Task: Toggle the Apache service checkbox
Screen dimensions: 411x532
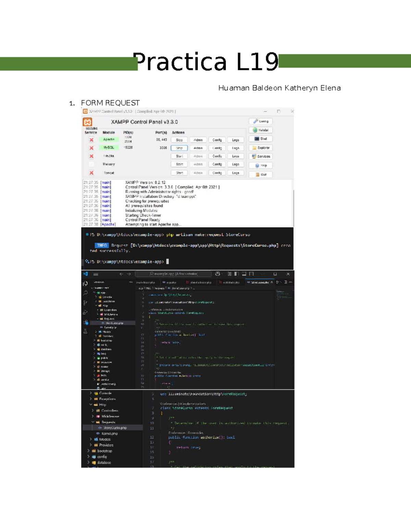Action: point(91,139)
